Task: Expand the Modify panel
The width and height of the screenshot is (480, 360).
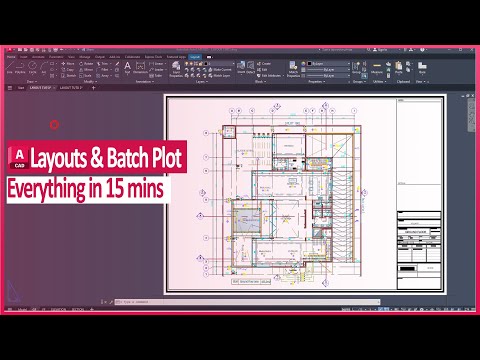Action: (x=90, y=81)
